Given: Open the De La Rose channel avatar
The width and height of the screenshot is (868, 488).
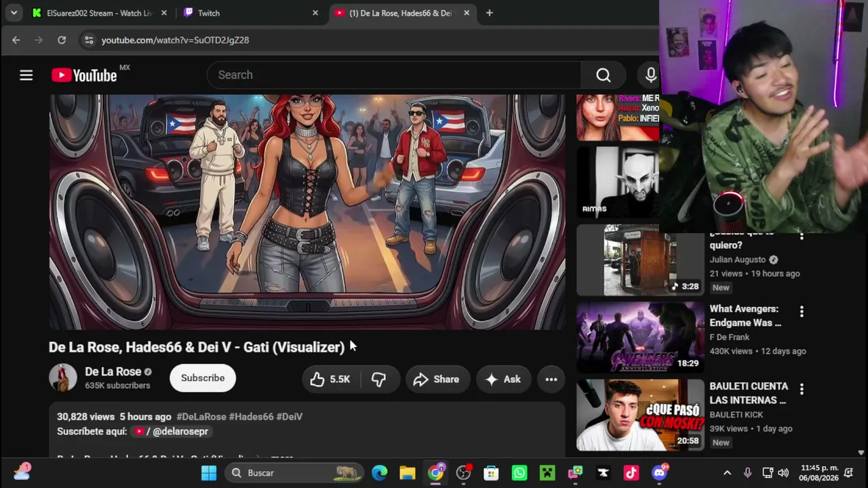Looking at the screenshot, I should 63,378.
